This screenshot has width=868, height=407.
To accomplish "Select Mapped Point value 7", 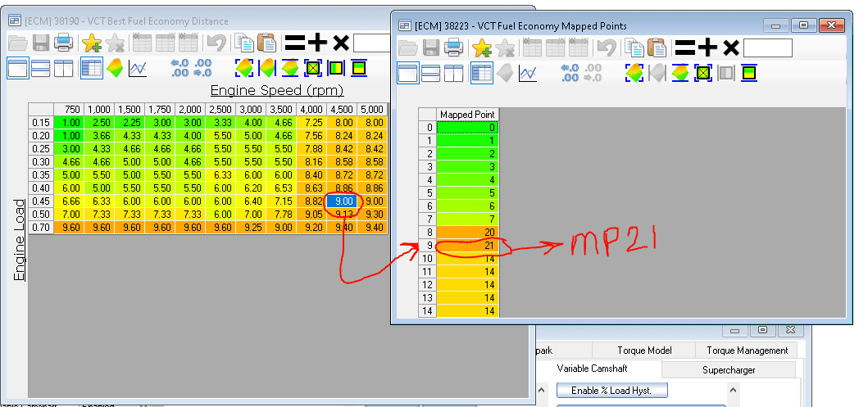I will click(468, 219).
